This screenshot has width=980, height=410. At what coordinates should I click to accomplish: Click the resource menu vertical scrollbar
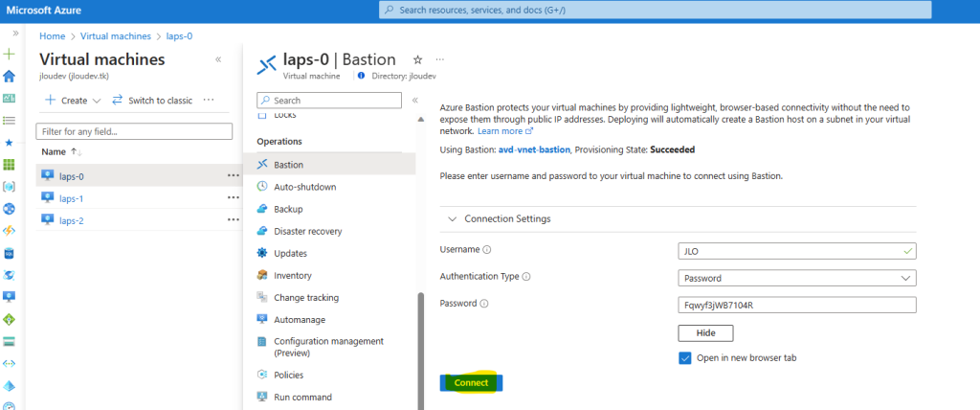point(420,351)
